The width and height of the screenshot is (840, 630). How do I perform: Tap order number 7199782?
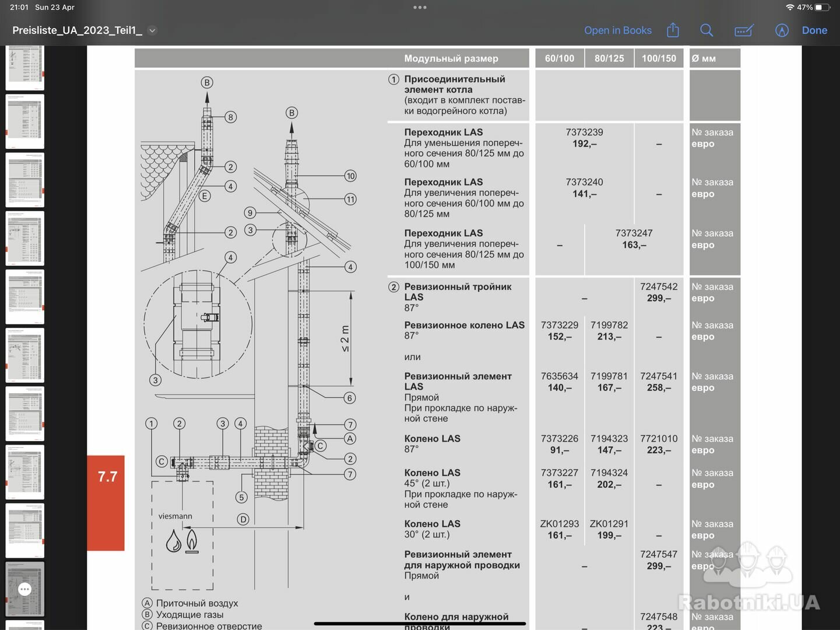click(x=609, y=325)
